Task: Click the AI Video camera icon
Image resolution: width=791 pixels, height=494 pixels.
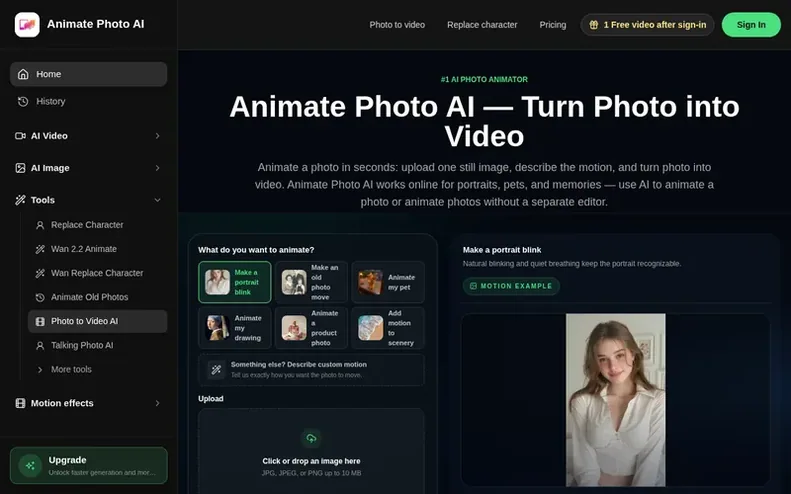Action: [20, 136]
